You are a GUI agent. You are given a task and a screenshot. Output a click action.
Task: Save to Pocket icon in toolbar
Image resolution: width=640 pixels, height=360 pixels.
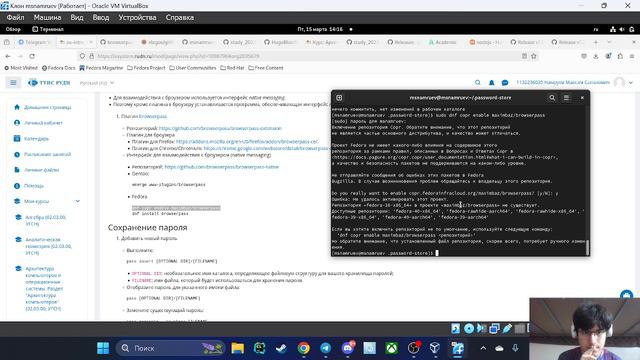[584, 56]
